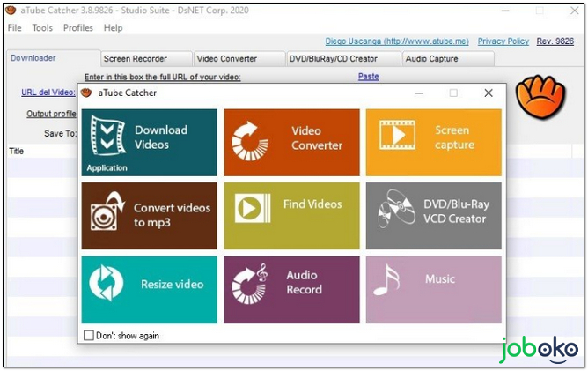Click the Video Converter circular arrow icon

[249, 142]
